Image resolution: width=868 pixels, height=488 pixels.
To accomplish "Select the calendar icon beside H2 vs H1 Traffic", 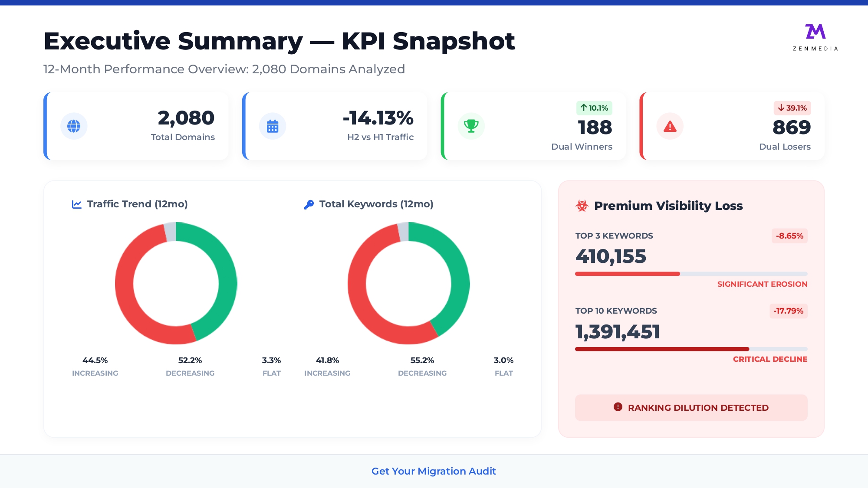I will click(x=272, y=126).
